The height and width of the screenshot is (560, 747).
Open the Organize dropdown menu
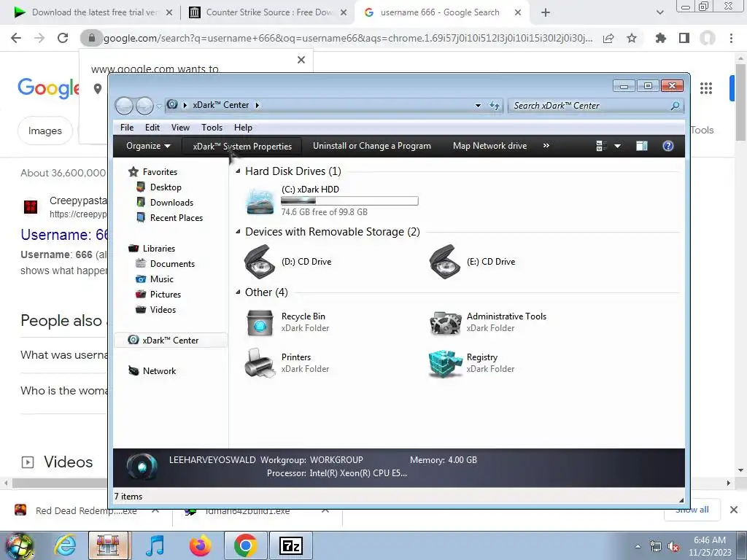[x=148, y=146]
